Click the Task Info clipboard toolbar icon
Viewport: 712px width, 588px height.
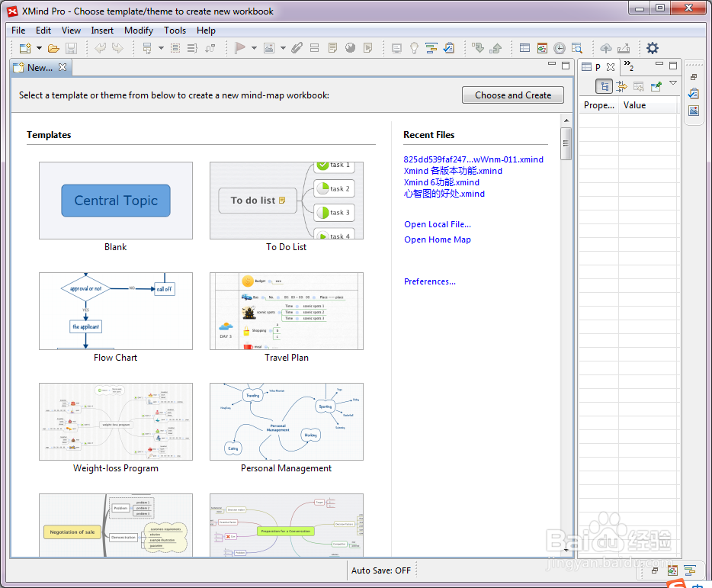(449, 48)
